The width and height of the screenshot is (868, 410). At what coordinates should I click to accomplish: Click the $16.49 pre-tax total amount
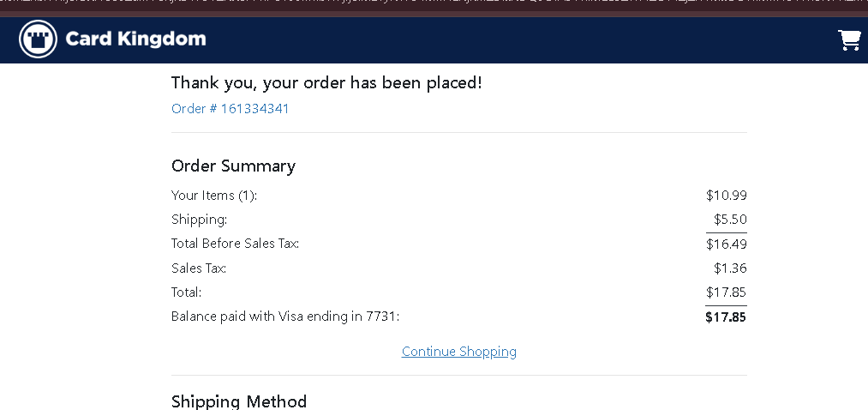(726, 244)
